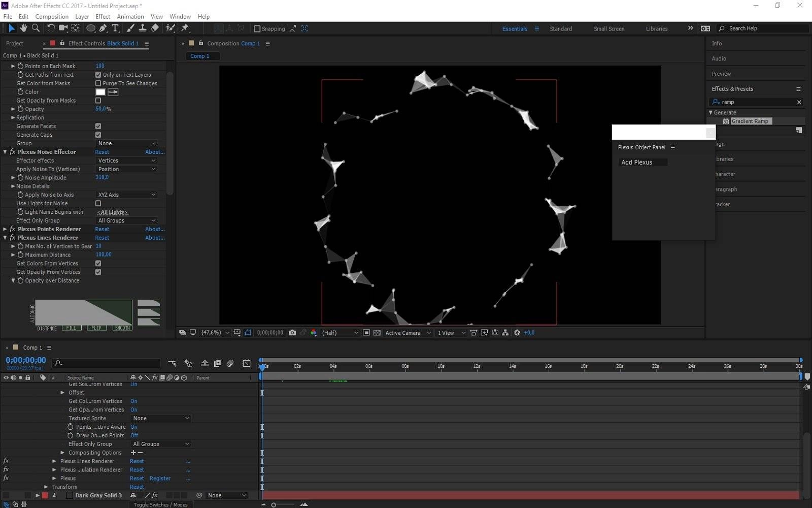Open the composition flowchart icon in viewer
Screen dimensions: 812x508
(505, 333)
